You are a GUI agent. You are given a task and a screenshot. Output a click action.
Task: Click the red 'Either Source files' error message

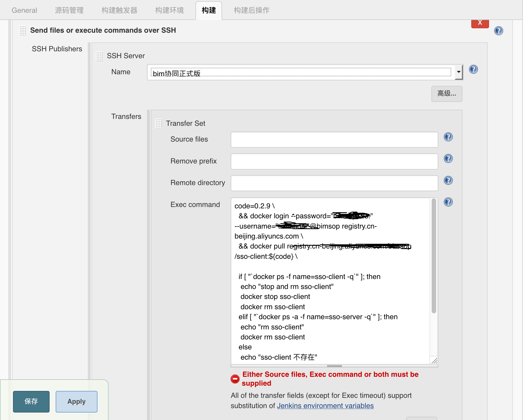(x=330, y=379)
